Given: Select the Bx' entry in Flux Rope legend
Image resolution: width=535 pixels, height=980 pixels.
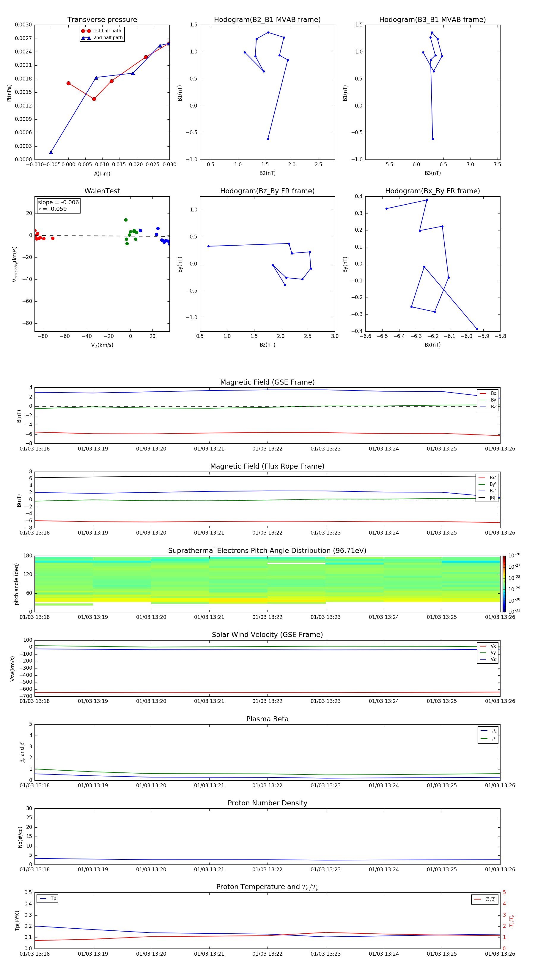Looking at the screenshot, I should (487, 478).
